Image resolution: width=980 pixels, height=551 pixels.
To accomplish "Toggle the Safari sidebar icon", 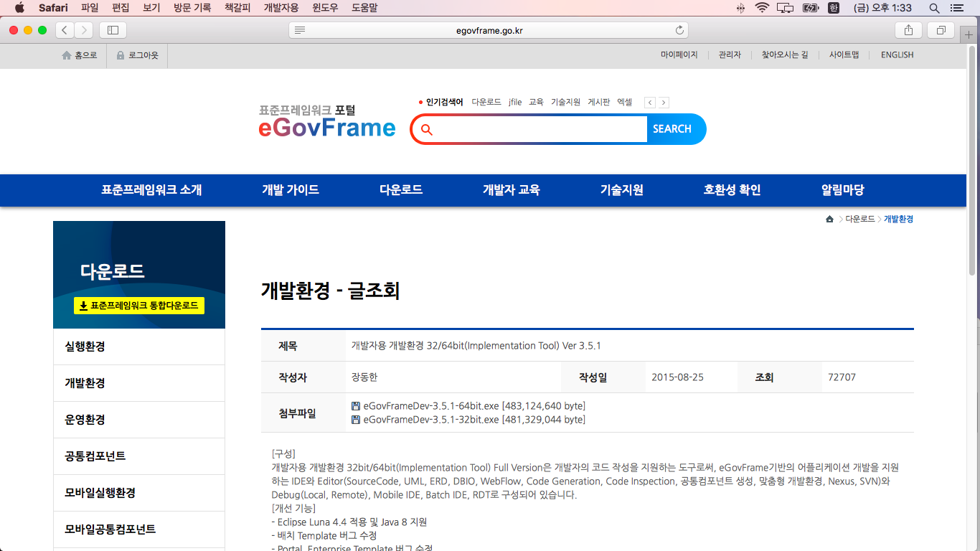I will coord(113,30).
